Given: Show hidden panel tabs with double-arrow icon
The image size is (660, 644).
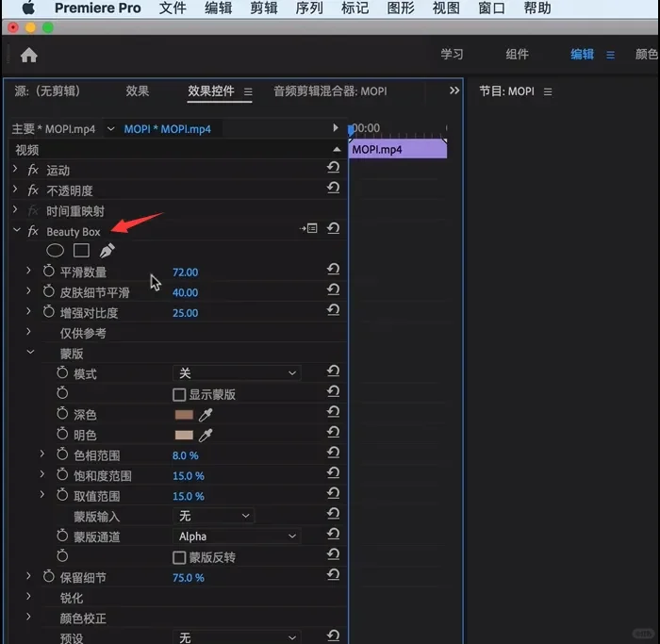Looking at the screenshot, I should click(454, 91).
